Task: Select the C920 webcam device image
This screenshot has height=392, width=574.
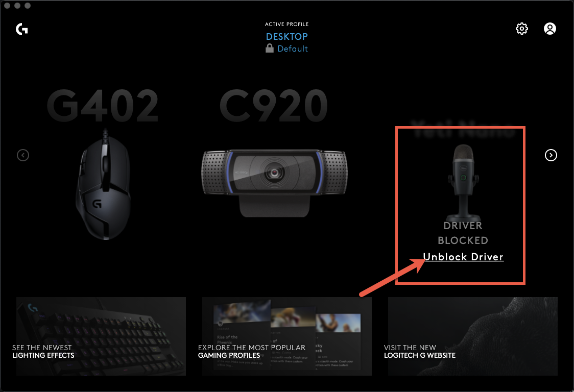Action: [274, 183]
